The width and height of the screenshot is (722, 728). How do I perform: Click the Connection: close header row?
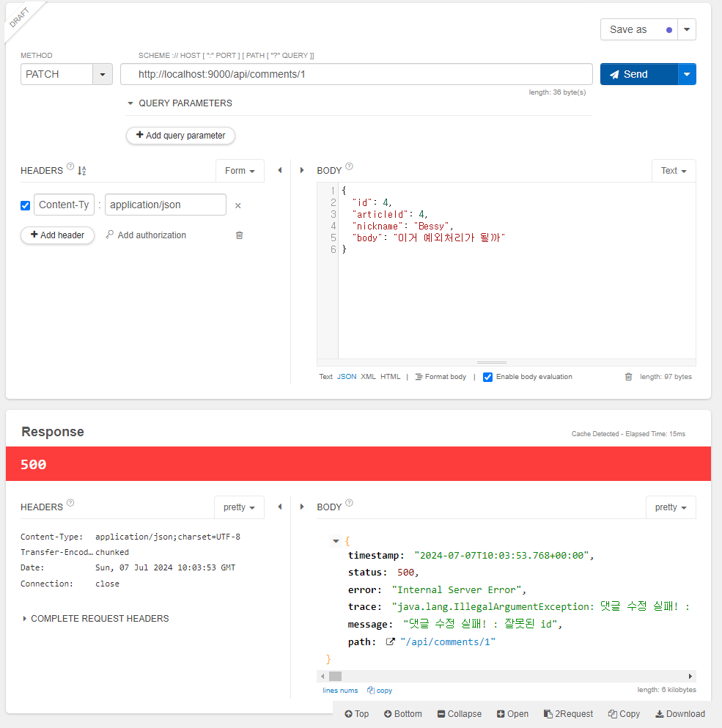pos(70,584)
